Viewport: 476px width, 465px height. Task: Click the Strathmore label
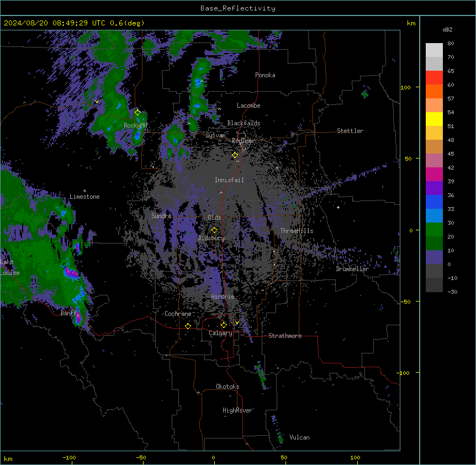pyautogui.click(x=285, y=336)
